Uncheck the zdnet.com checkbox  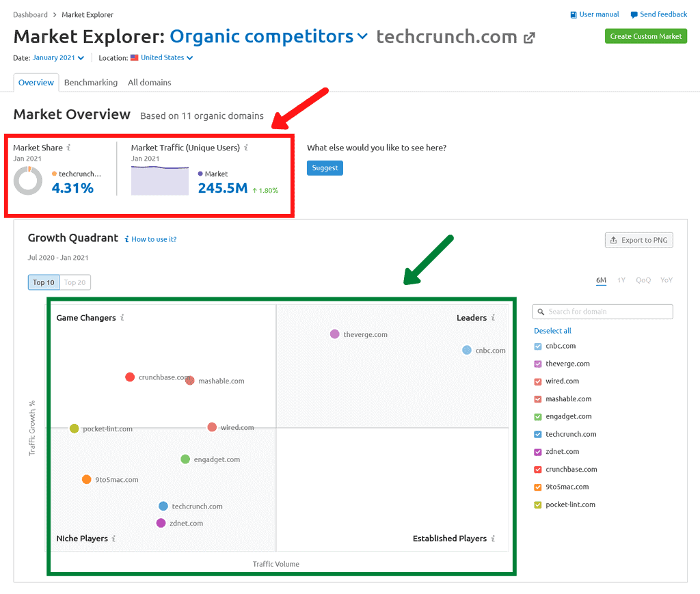coord(538,452)
